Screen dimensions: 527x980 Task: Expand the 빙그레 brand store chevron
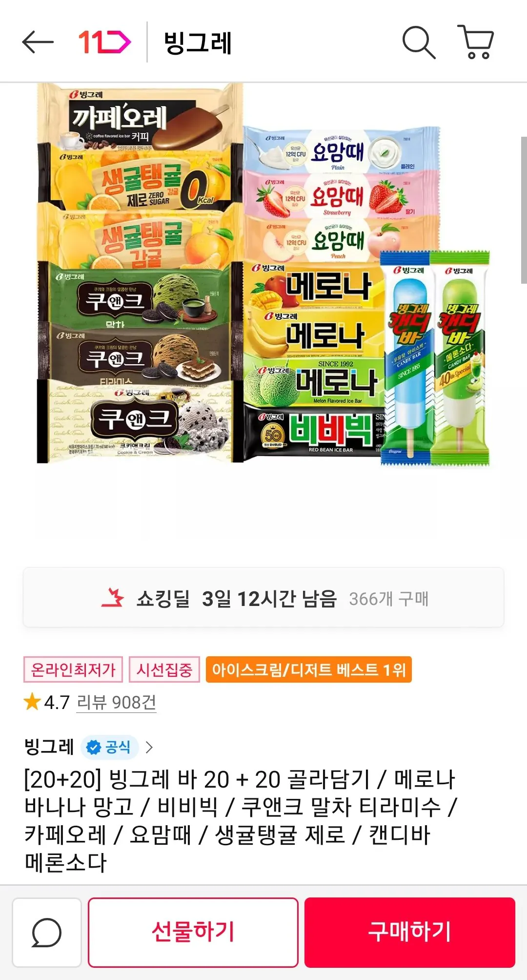coord(149,747)
